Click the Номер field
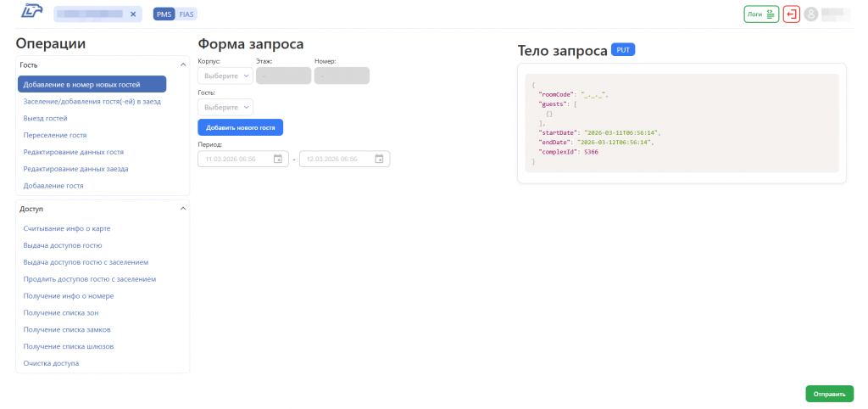The width and height of the screenshot is (868, 409). point(342,76)
